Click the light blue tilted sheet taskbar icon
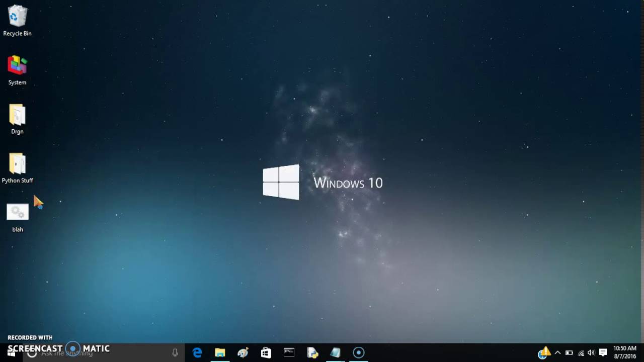 click(x=336, y=353)
